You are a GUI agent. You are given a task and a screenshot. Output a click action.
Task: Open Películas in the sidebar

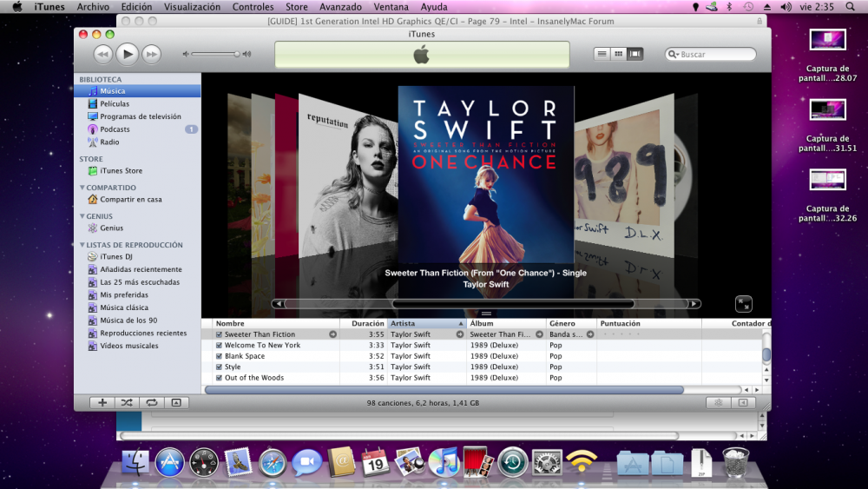[x=137, y=103]
